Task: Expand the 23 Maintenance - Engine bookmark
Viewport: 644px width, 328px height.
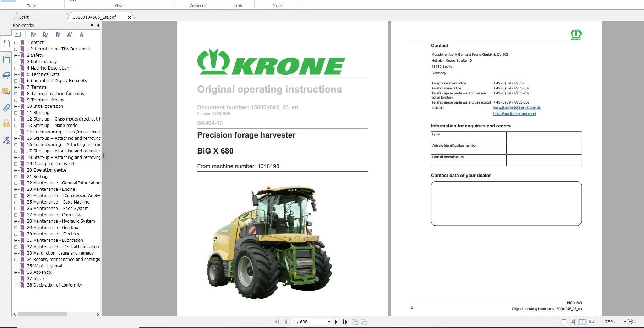Action: coord(16,189)
